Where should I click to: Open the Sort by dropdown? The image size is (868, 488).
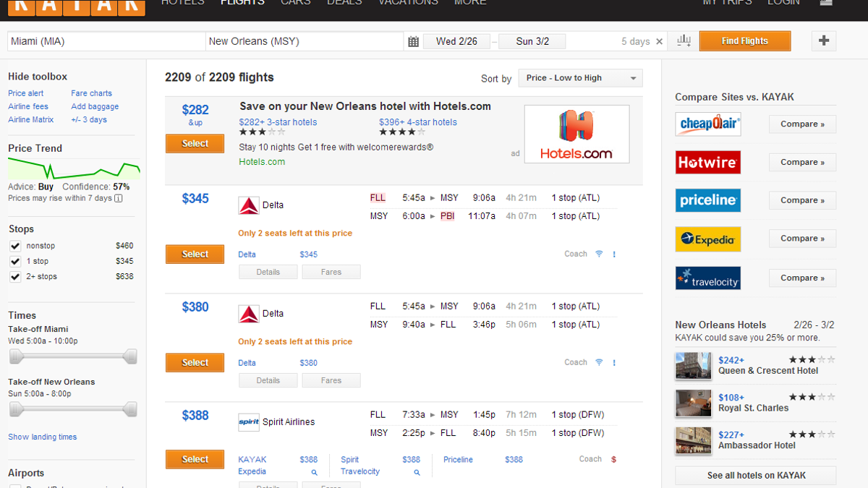tap(580, 78)
